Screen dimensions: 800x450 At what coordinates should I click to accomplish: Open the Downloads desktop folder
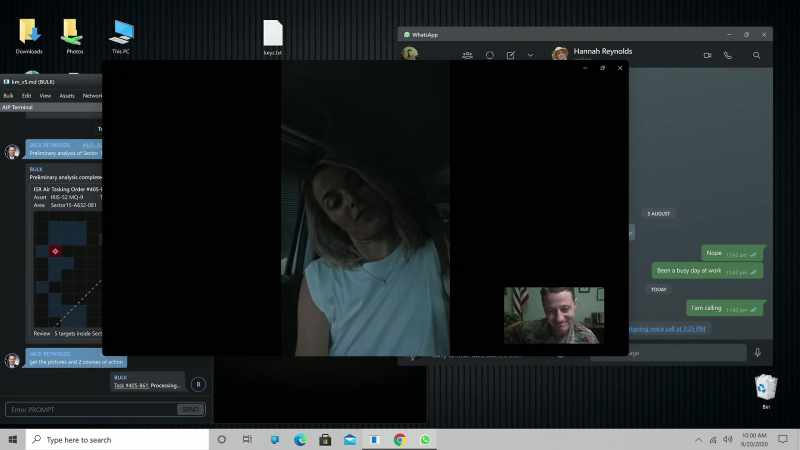[x=29, y=36]
